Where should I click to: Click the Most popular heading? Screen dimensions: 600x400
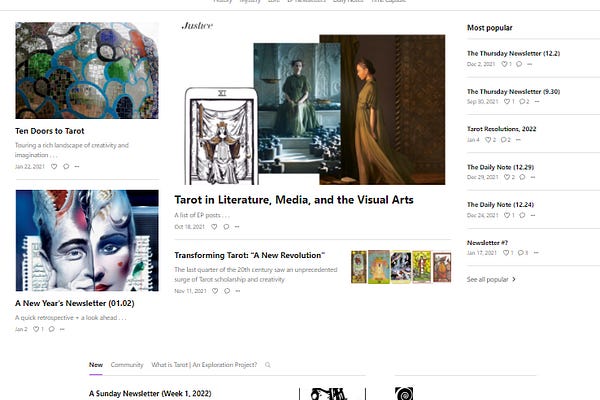click(489, 28)
